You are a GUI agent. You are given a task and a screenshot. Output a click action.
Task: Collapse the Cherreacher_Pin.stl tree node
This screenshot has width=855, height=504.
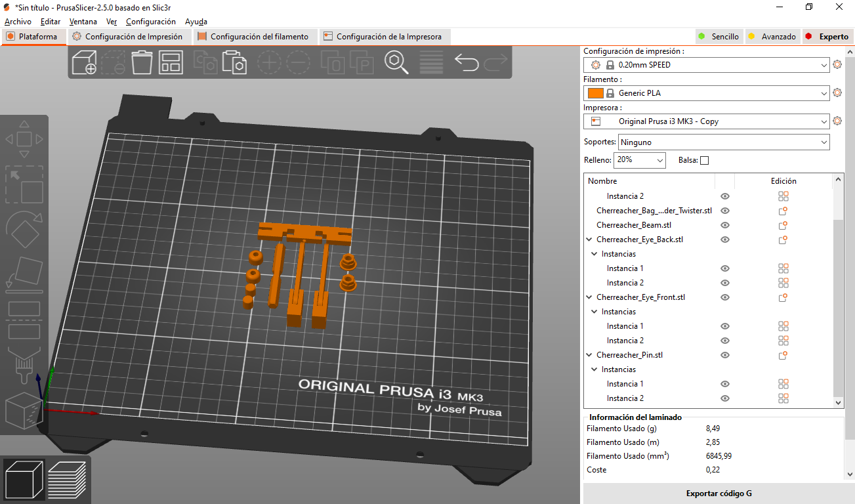point(590,355)
